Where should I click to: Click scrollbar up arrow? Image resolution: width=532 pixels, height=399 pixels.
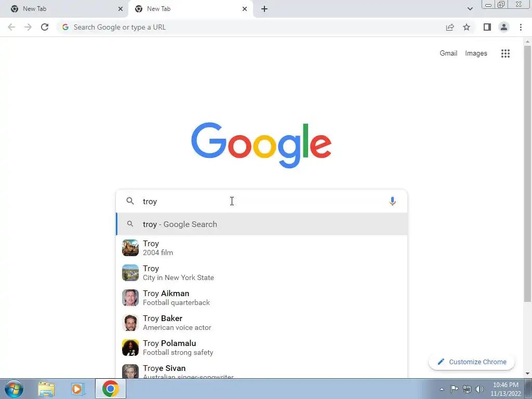(527, 42)
